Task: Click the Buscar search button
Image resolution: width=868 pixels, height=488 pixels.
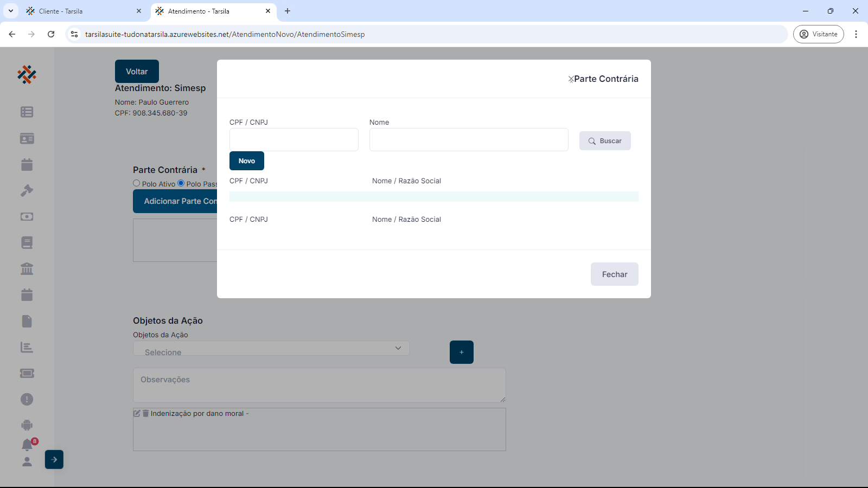Action: point(605,141)
